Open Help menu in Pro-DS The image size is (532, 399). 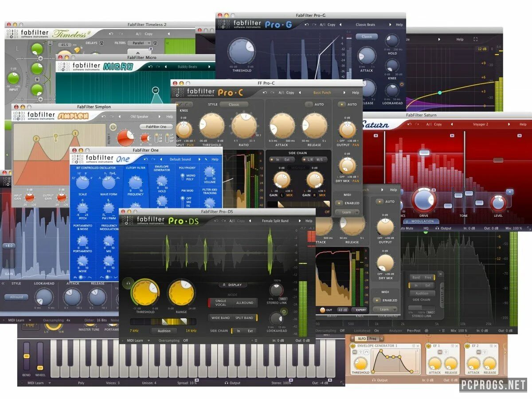pyautogui.click(x=309, y=220)
